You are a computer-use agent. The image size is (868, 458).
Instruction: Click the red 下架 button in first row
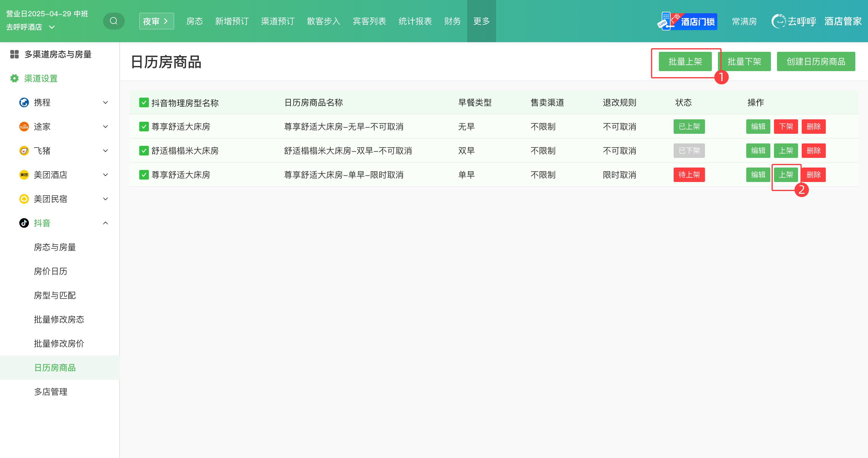point(785,127)
